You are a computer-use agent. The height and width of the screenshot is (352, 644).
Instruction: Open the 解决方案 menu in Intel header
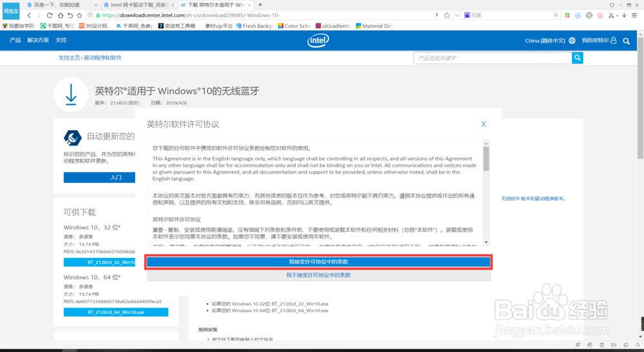[x=38, y=40]
